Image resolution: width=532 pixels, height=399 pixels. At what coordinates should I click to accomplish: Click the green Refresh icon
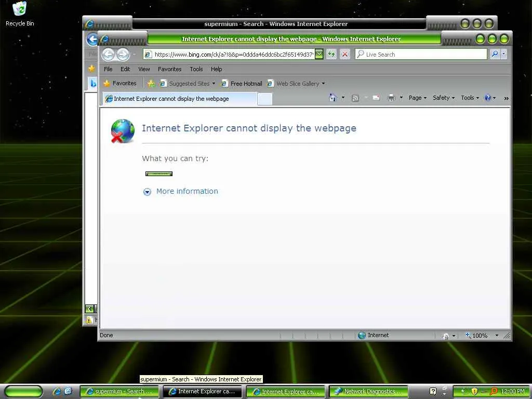331,54
